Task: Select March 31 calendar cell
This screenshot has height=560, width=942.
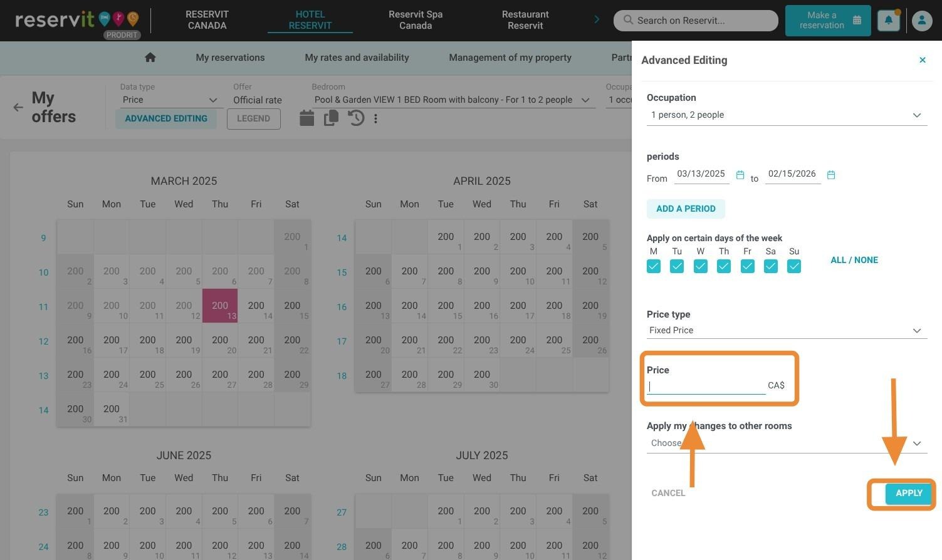Action: [x=112, y=409]
